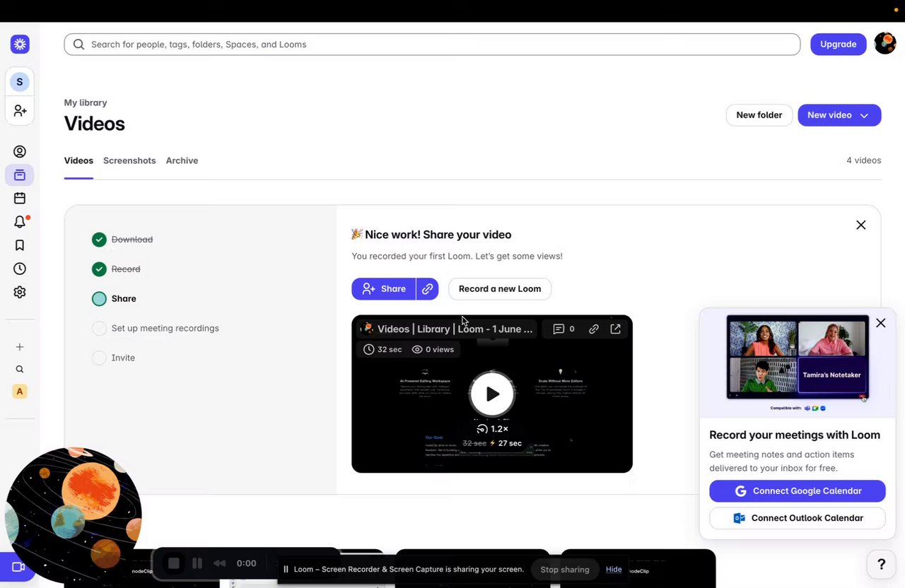Click the My library breadcrumb
This screenshot has height=588, width=905.
(x=86, y=102)
